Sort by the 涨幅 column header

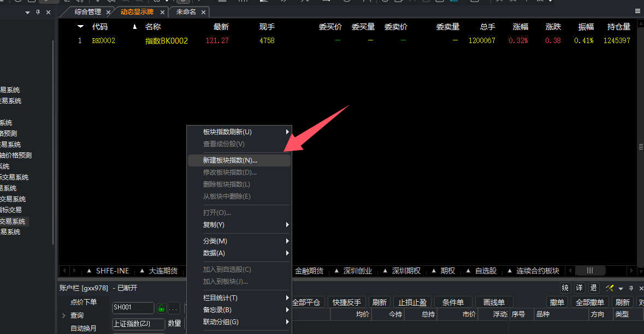(x=521, y=27)
